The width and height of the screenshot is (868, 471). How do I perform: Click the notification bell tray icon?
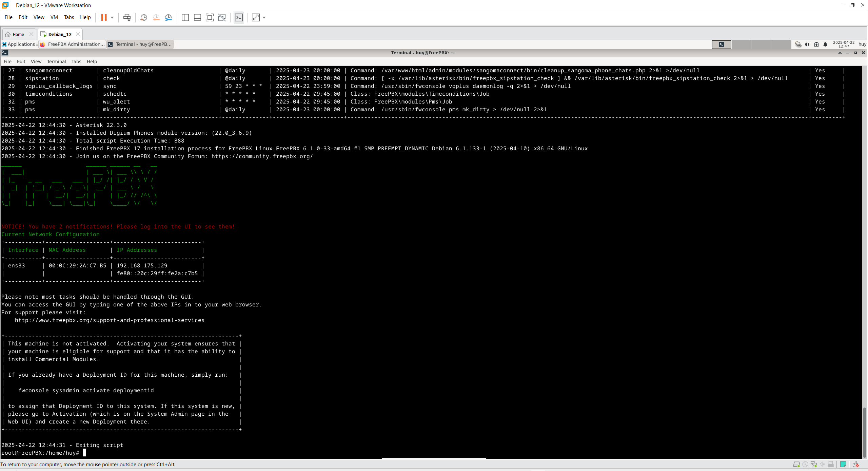click(825, 44)
